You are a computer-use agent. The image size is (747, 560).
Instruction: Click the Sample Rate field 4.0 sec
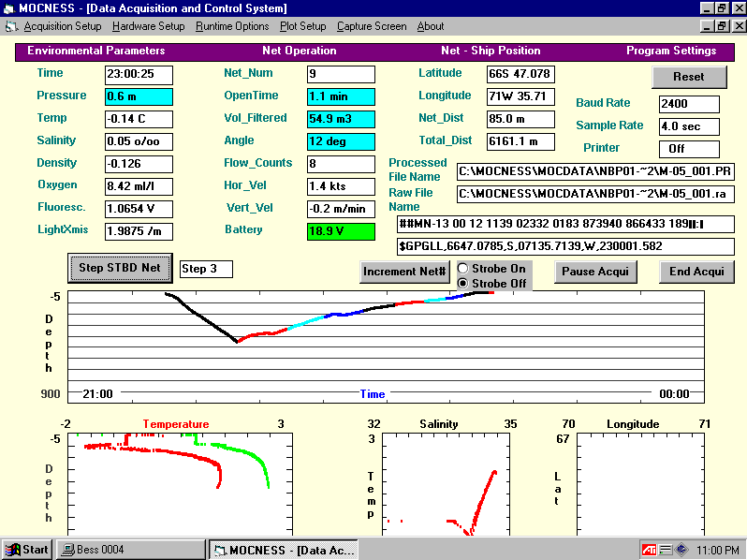tap(689, 126)
